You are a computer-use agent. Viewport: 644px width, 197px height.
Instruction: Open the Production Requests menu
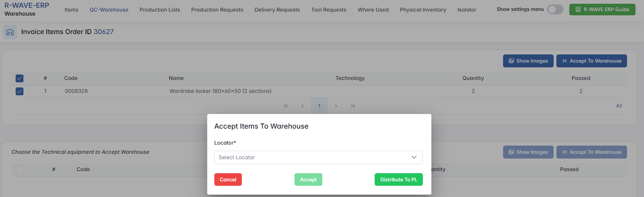[x=217, y=10]
